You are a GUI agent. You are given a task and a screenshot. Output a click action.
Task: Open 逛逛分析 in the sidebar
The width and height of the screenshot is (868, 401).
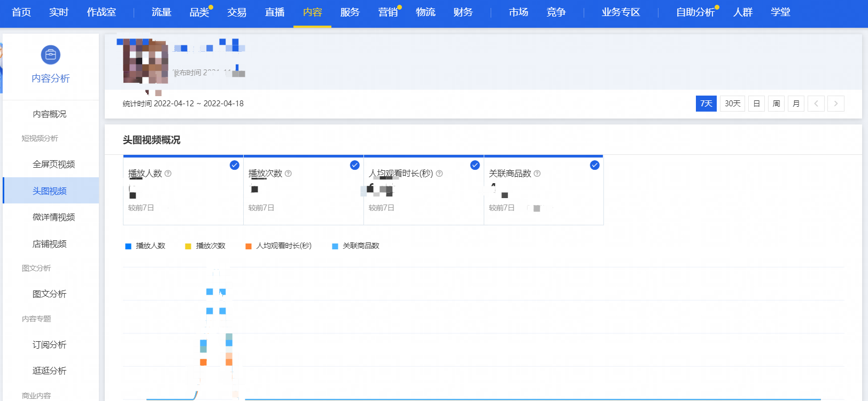[x=51, y=371]
